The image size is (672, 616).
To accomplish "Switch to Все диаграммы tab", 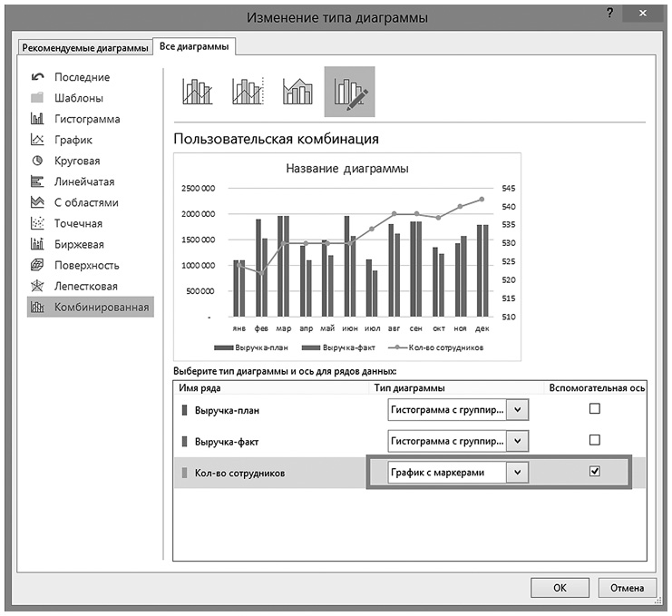I will click(193, 46).
